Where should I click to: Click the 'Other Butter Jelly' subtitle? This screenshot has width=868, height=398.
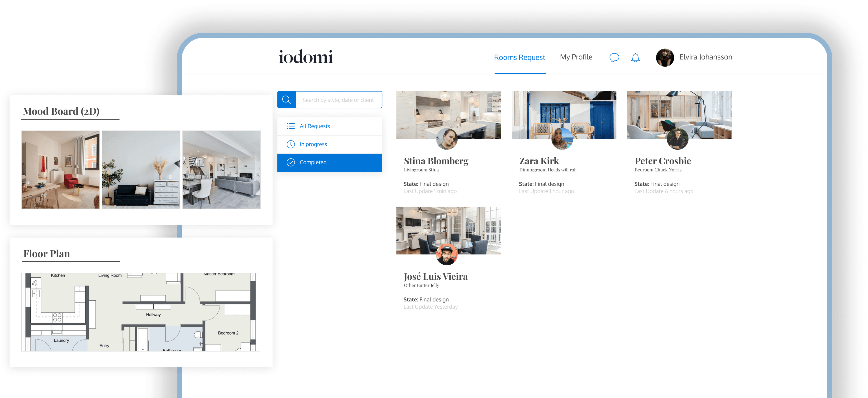click(421, 285)
